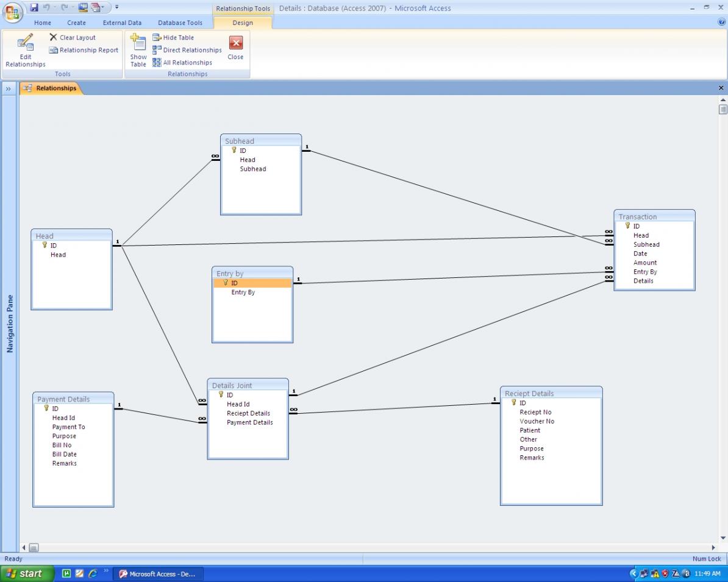This screenshot has width=728, height=582.
Task: Open Customize Quick Access Toolbar dropdown
Action: 117,7
